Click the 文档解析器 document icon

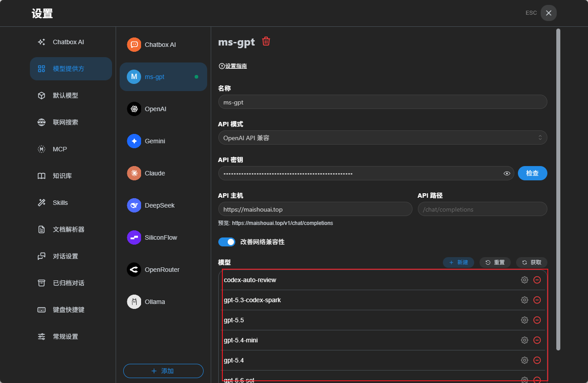42,229
